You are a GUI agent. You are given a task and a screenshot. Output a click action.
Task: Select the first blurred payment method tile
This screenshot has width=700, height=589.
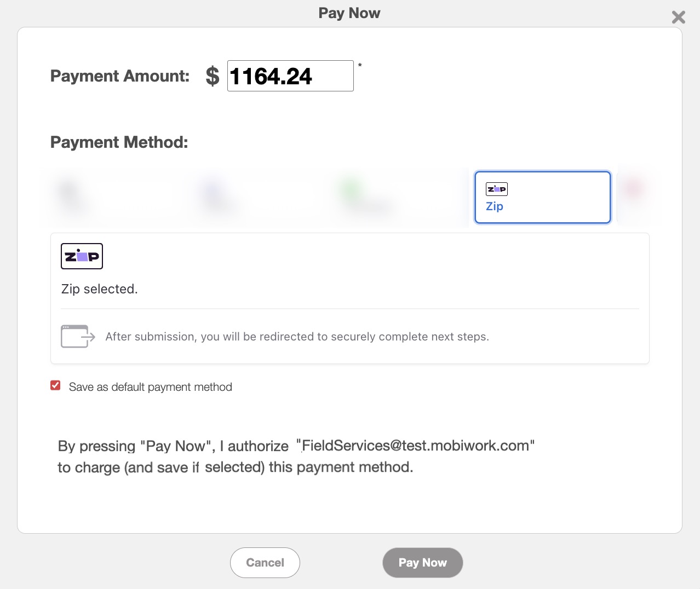tap(110, 198)
